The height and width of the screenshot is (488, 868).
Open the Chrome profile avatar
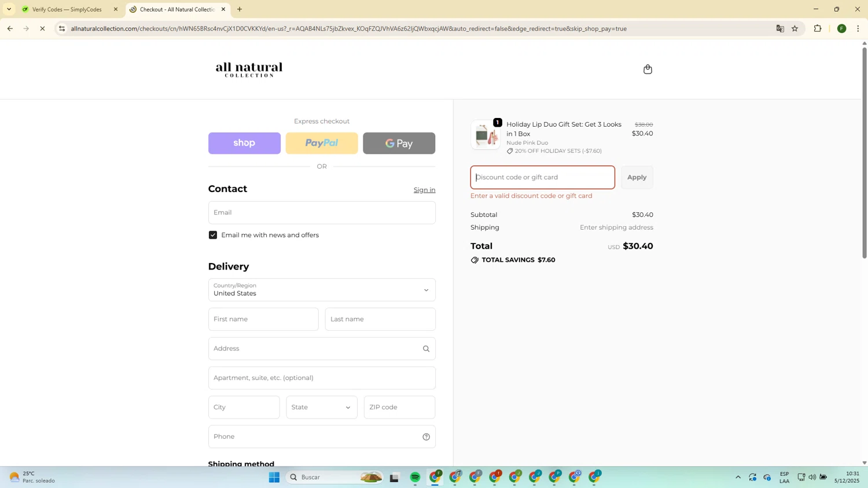click(842, 28)
